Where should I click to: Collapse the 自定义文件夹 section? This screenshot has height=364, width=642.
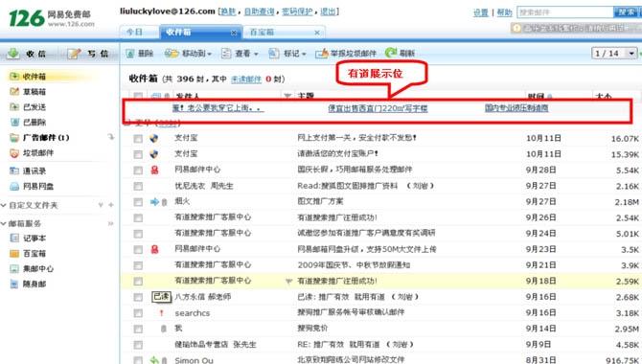point(3,205)
